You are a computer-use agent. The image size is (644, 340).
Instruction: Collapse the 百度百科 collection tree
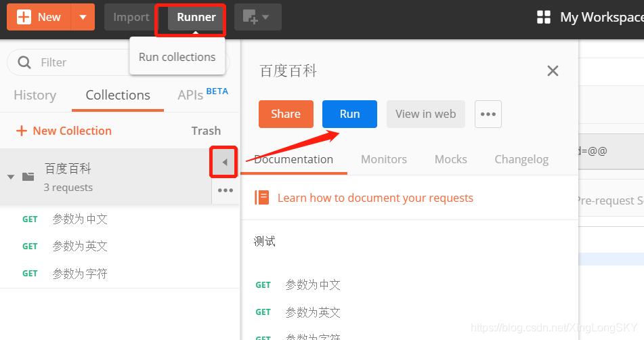click(x=11, y=177)
